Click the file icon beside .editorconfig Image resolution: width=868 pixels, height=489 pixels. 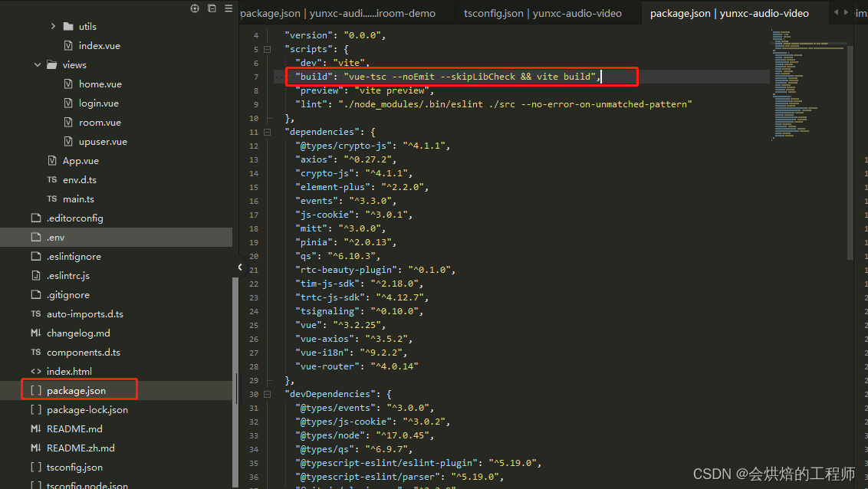tap(36, 218)
